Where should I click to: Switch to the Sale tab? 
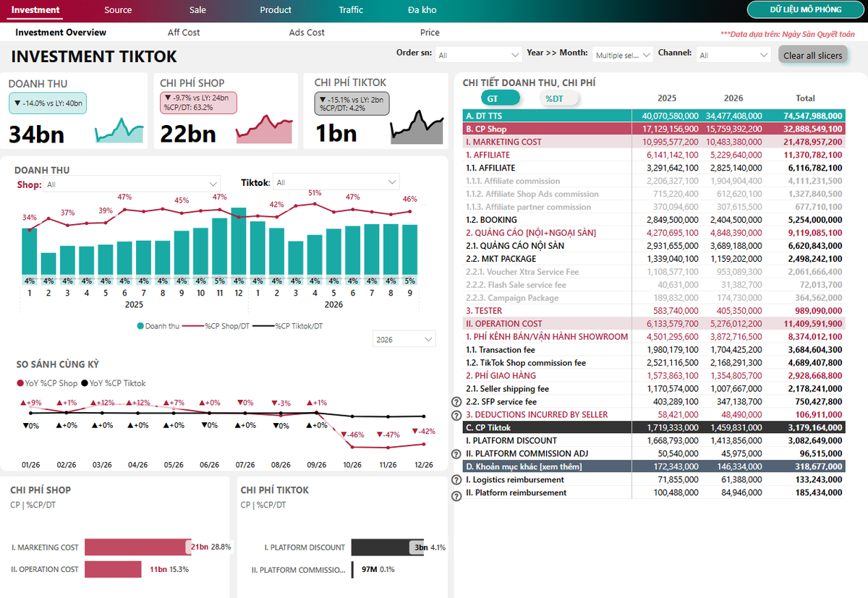197,10
